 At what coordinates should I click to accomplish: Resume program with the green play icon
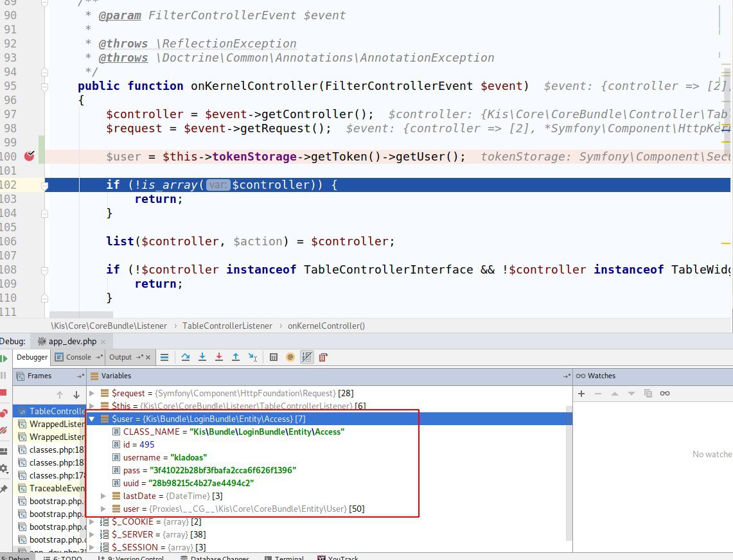[x=4, y=358]
